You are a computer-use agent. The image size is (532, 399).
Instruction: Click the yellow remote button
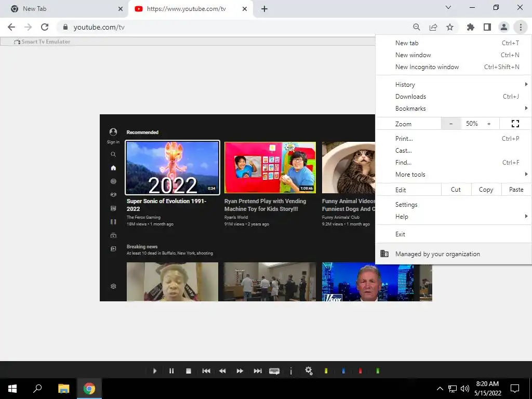tap(326, 371)
